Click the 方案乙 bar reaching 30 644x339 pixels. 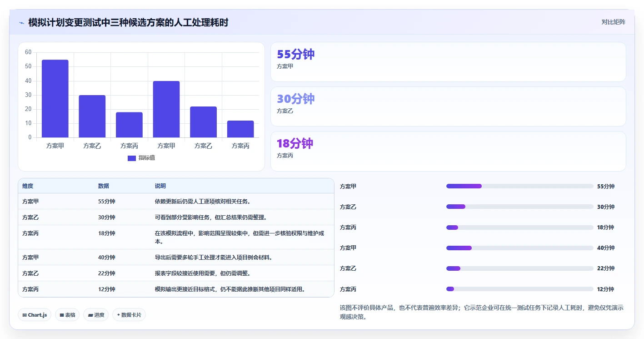[x=92, y=116]
